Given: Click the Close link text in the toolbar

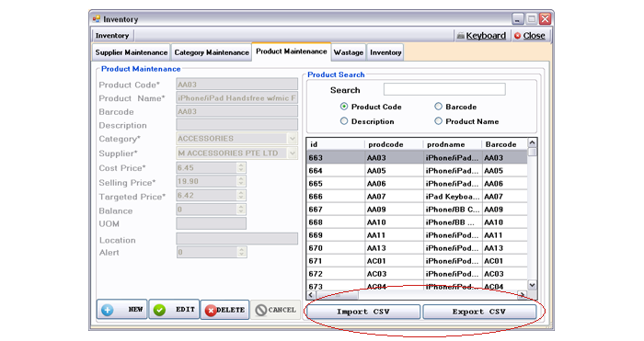Looking at the screenshot, I should click(534, 36).
